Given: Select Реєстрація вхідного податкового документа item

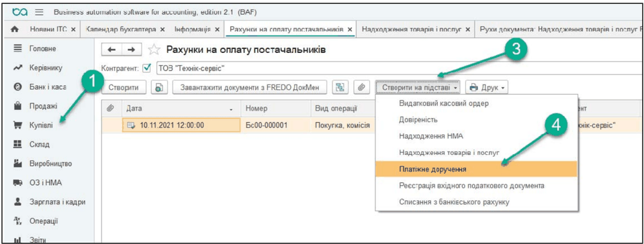Looking at the screenshot, I should [476, 186].
